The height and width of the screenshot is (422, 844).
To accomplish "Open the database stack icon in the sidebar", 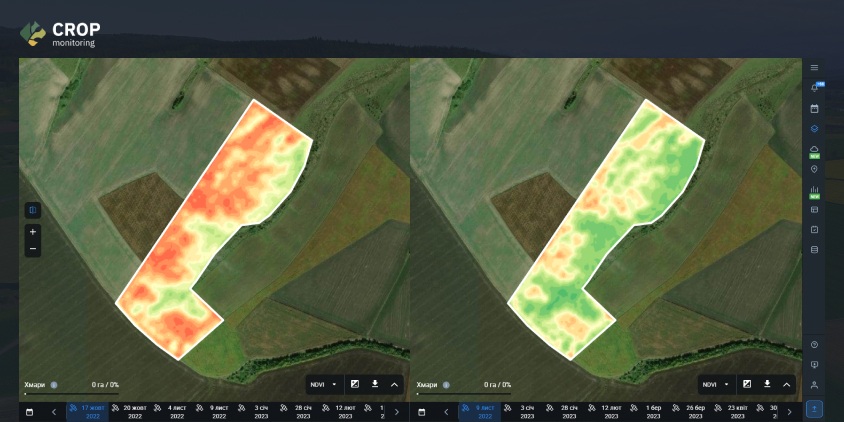I will coord(814,250).
